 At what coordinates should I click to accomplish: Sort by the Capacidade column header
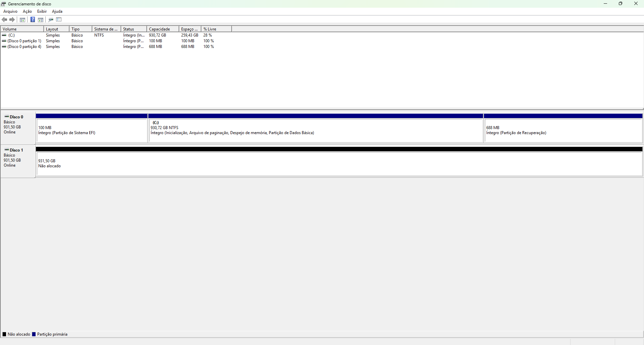(163, 29)
